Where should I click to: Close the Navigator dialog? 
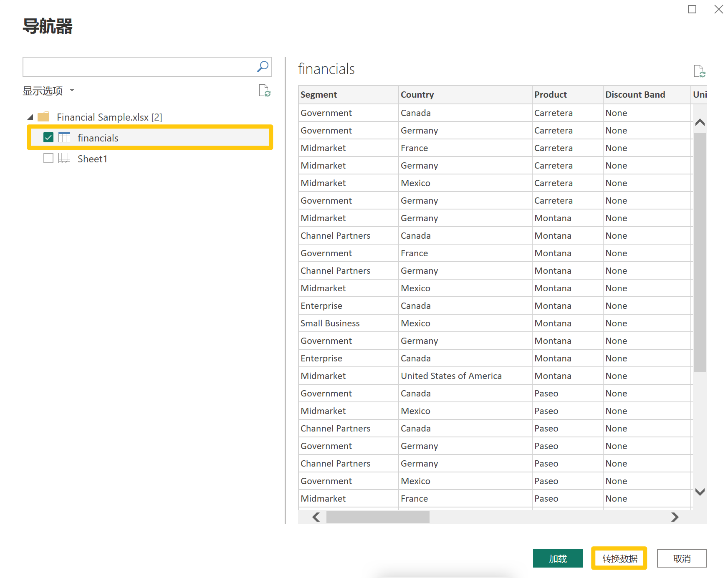(x=718, y=9)
